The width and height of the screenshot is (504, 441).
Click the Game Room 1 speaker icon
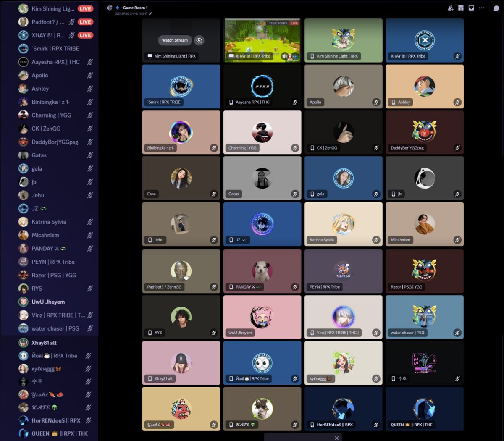[x=110, y=8]
